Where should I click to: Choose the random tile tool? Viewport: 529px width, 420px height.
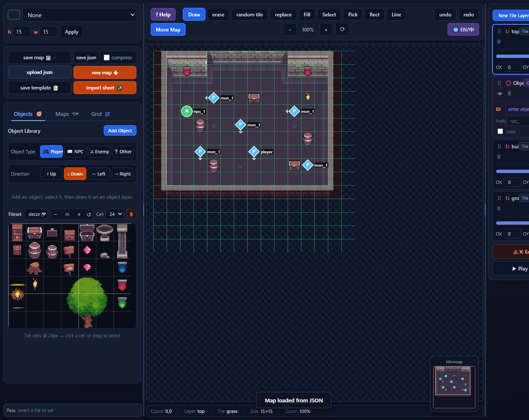(x=250, y=15)
